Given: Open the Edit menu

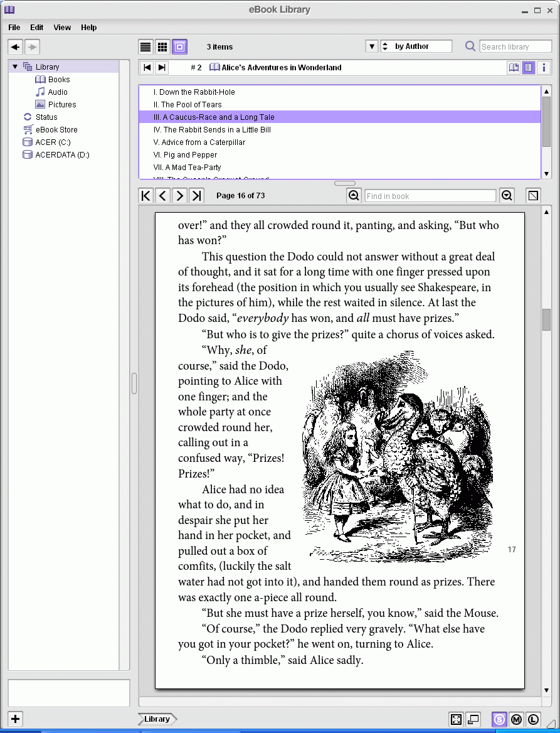Looking at the screenshot, I should [36, 28].
